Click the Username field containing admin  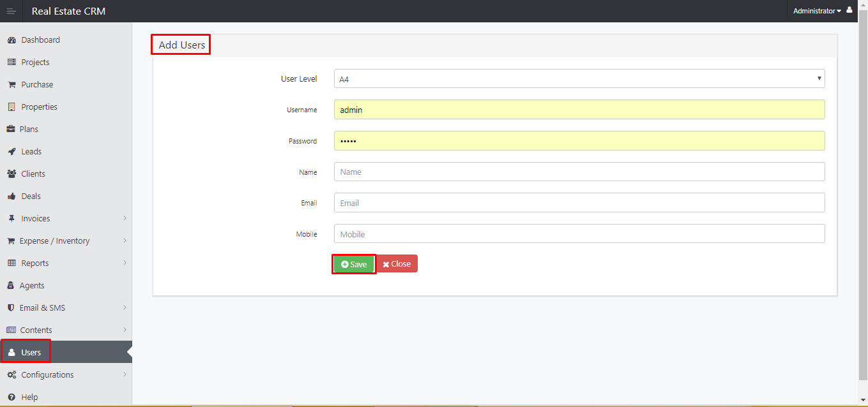point(579,110)
